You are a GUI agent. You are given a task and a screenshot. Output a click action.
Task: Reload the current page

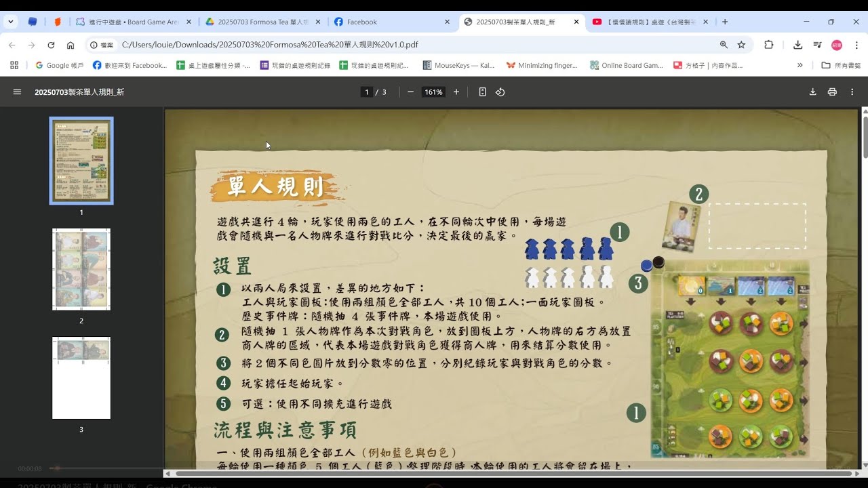(x=51, y=45)
